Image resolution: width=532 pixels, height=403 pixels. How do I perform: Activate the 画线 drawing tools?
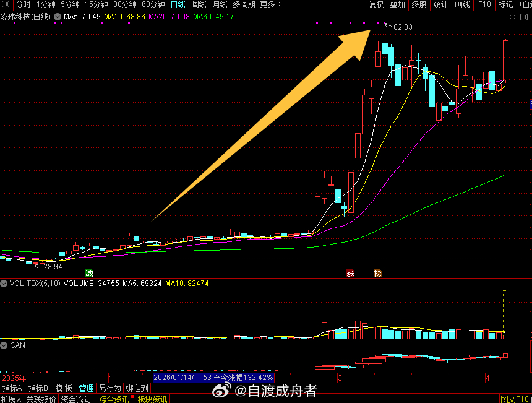pos(462,4)
